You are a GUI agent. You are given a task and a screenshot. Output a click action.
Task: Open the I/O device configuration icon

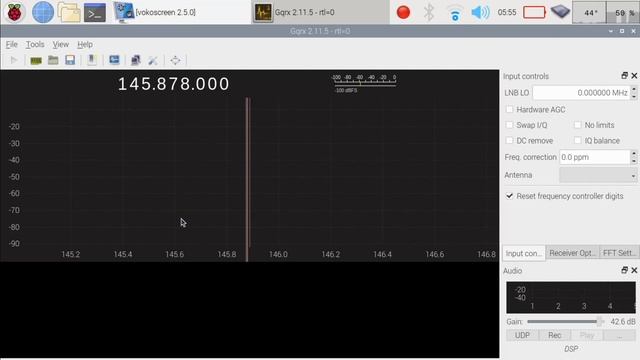click(x=36, y=60)
